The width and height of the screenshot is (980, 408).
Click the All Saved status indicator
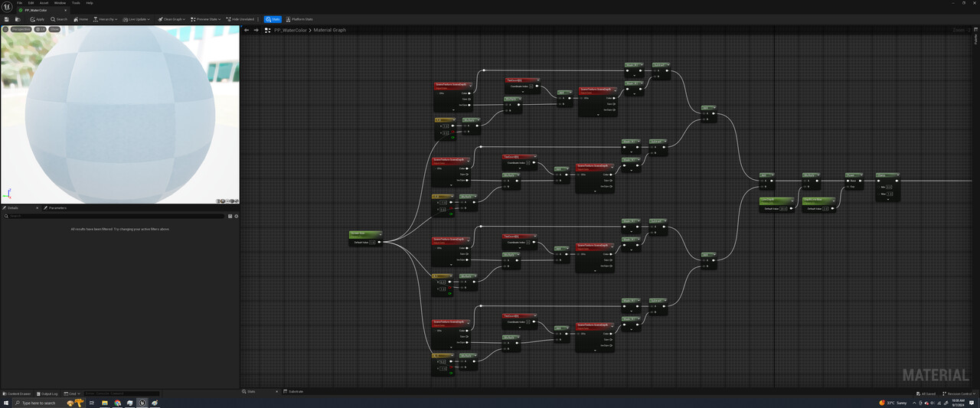(926, 393)
